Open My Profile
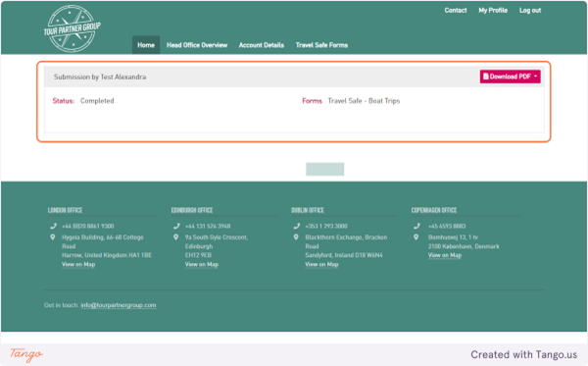The width and height of the screenshot is (588, 366). point(493,11)
